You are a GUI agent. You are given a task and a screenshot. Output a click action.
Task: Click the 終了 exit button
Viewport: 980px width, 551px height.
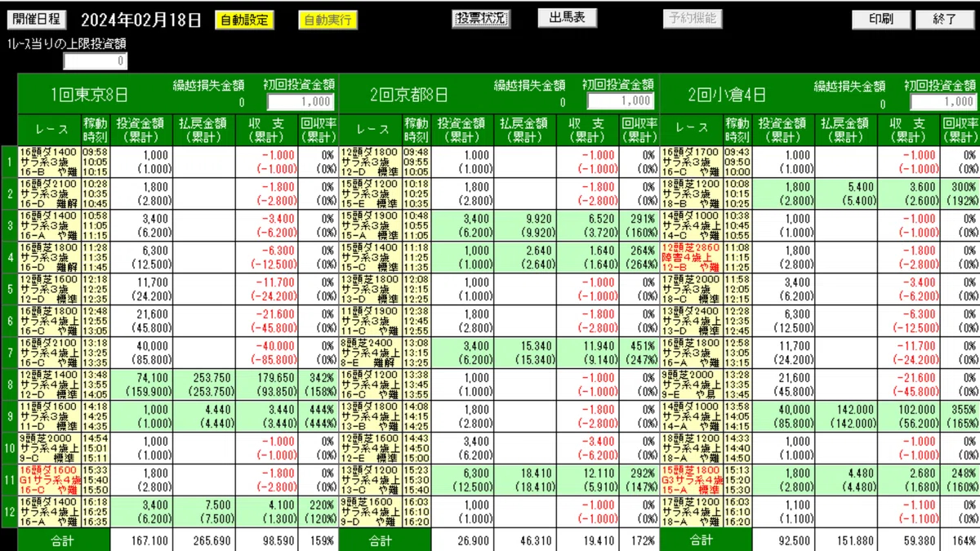coord(944,19)
